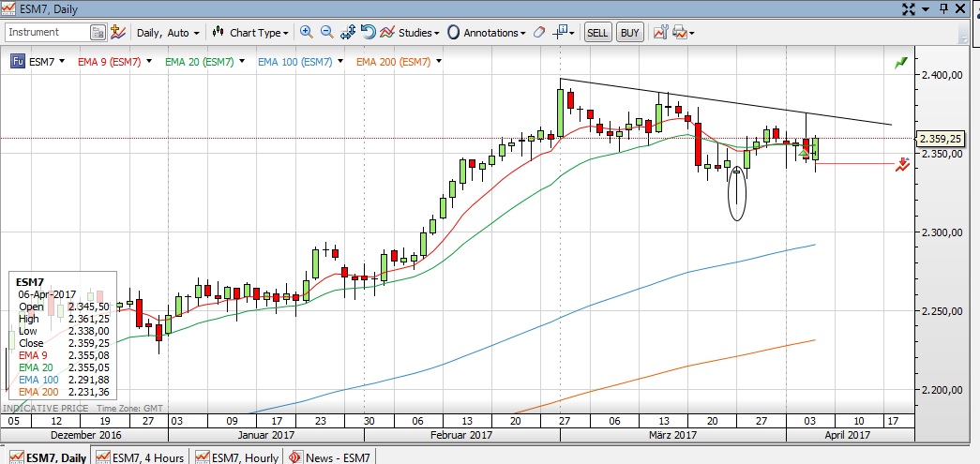Toggle full-screen for the chart panel
Viewport: 980px width, 464px height.
[909, 8]
